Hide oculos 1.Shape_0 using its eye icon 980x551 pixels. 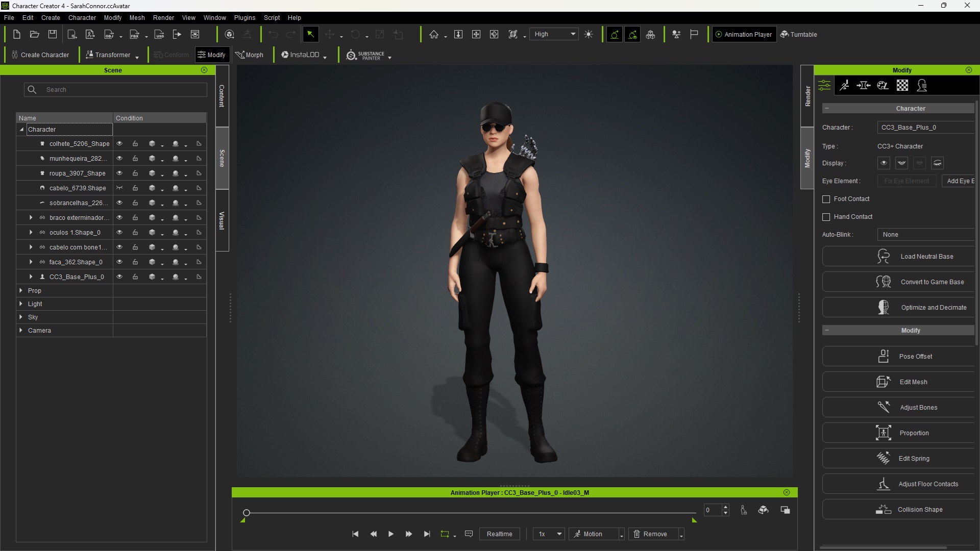pos(119,233)
